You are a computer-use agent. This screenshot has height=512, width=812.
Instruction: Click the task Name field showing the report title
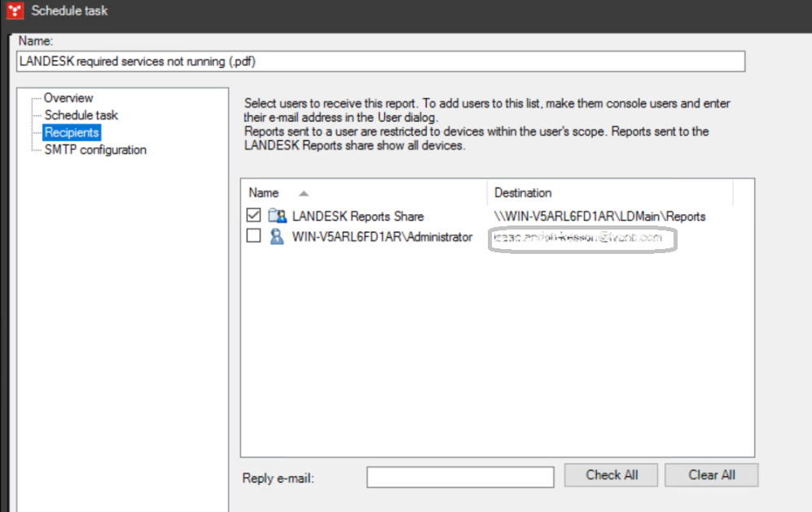pos(380,61)
